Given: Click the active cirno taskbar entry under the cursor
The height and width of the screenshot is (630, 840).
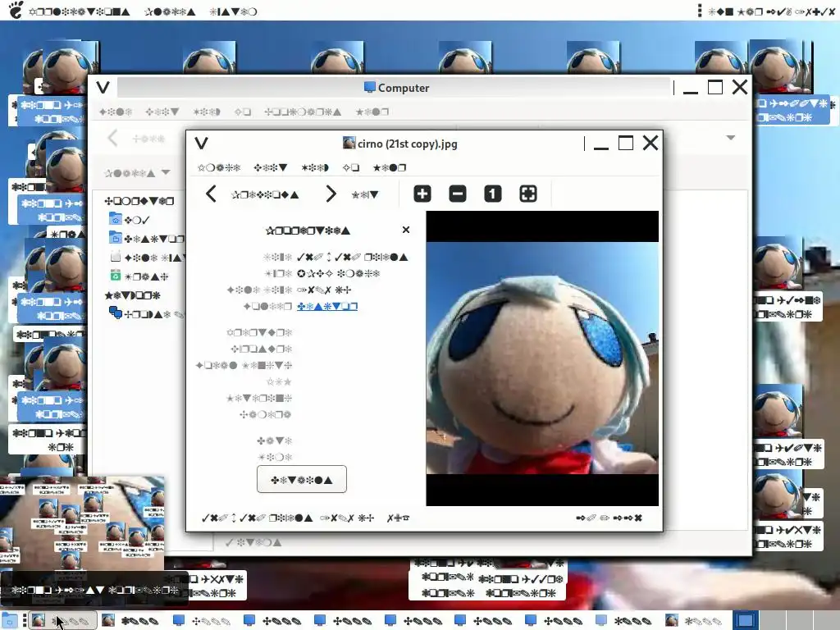Looking at the screenshot, I should [x=62, y=620].
